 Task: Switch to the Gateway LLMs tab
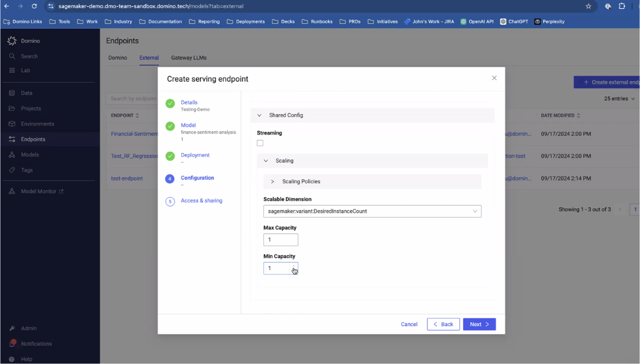click(189, 58)
